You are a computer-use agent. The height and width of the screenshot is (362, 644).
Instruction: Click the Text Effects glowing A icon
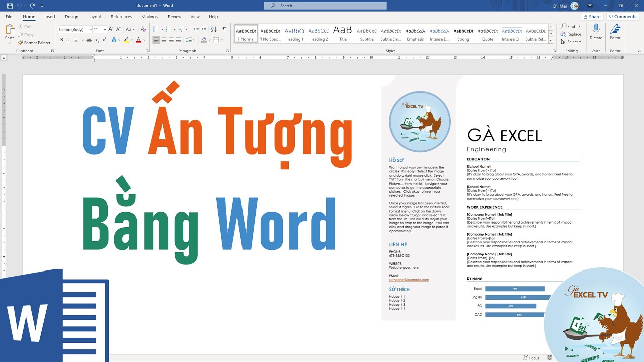point(114,40)
